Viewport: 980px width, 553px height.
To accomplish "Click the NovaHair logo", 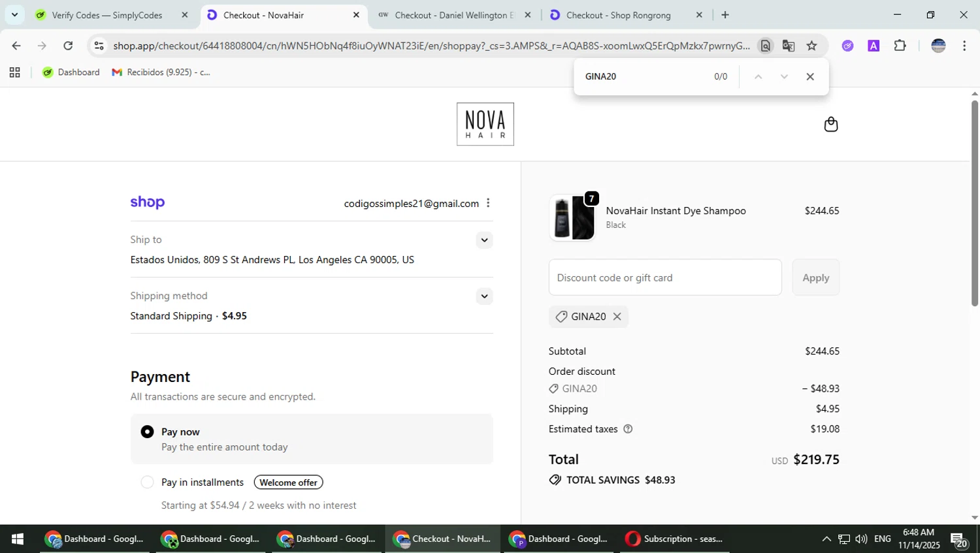I will [x=485, y=124].
